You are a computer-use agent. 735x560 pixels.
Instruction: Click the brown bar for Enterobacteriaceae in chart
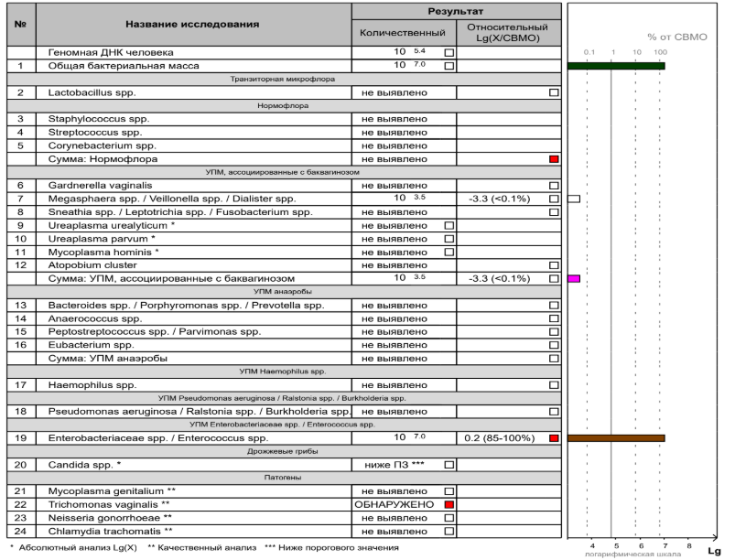point(616,438)
